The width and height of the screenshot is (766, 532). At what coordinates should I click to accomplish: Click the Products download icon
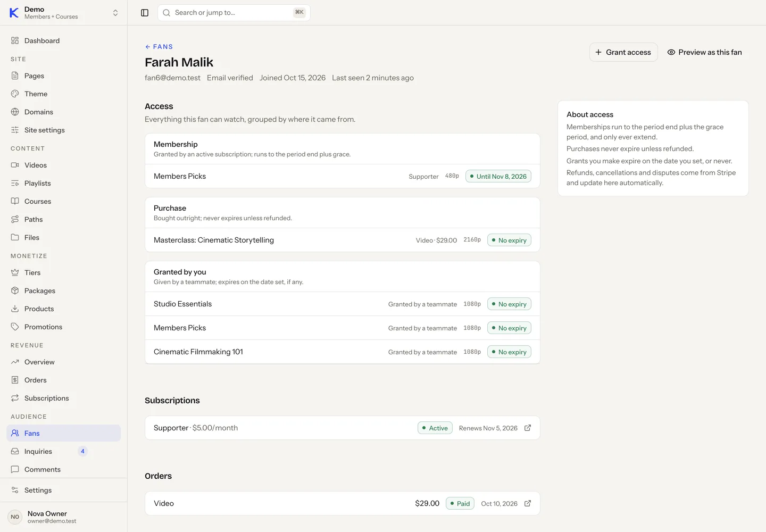(x=15, y=309)
